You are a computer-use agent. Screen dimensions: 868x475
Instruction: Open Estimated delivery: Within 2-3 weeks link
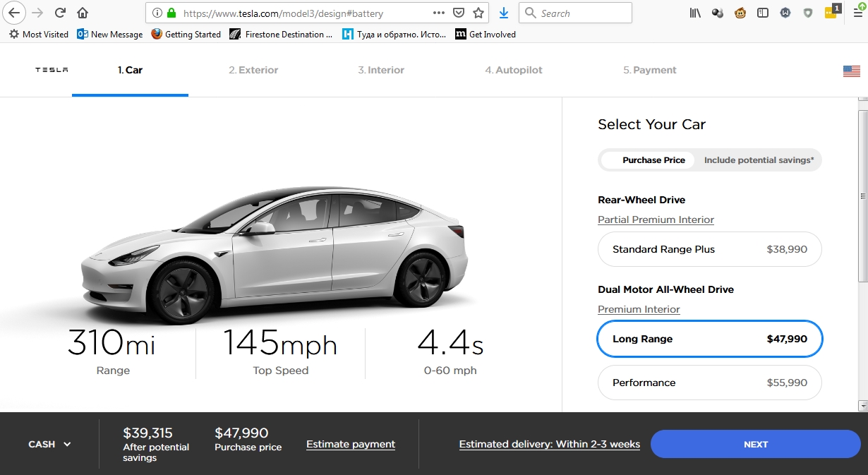pyautogui.click(x=550, y=444)
